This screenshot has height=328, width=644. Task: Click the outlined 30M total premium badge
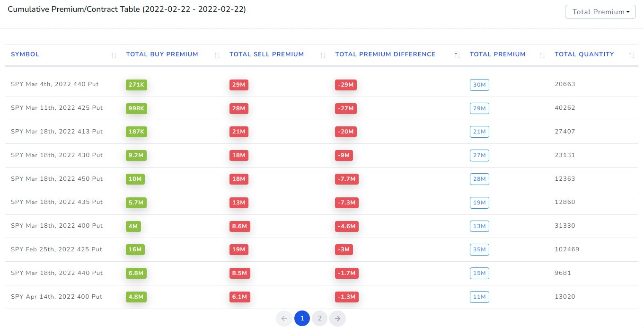point(479,85)
